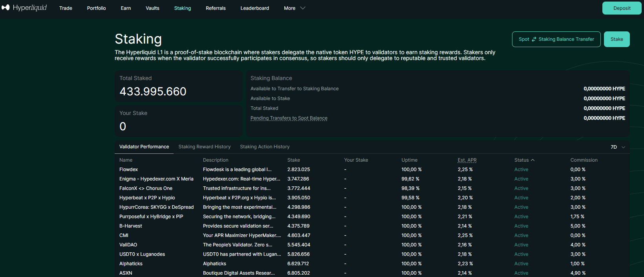
Task: Click the Your Stake column header
Action: coord(356,160)
